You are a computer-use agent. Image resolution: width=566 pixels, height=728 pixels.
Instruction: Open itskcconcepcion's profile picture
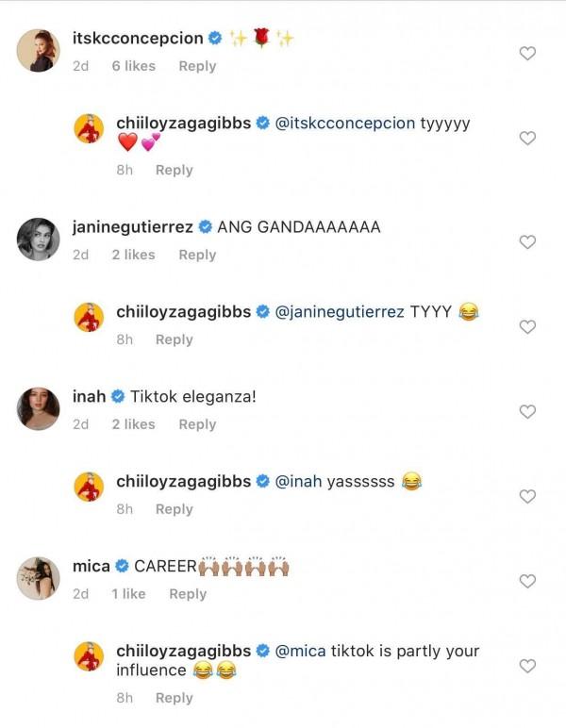(39, 50)
